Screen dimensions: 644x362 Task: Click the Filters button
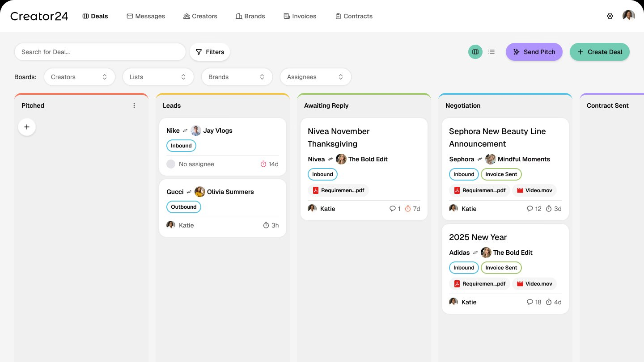[210, 52]
